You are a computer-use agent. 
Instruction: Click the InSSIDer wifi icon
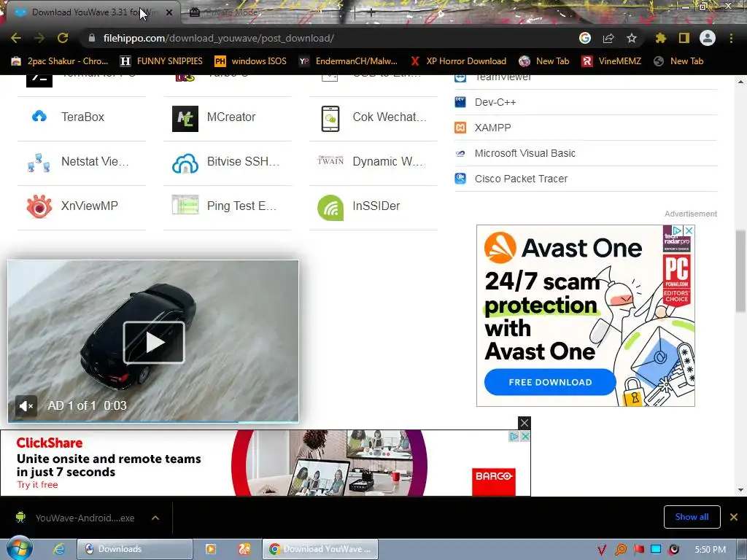point(330,208)
